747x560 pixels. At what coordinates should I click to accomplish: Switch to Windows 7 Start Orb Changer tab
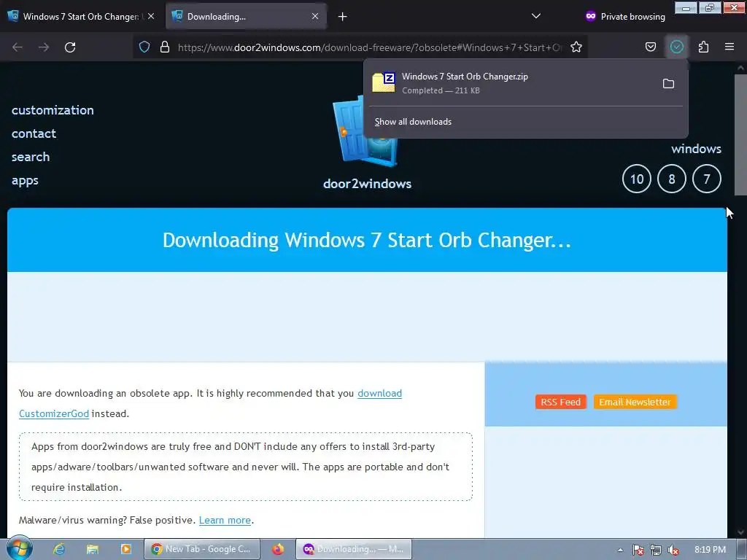tap(82, 16)
